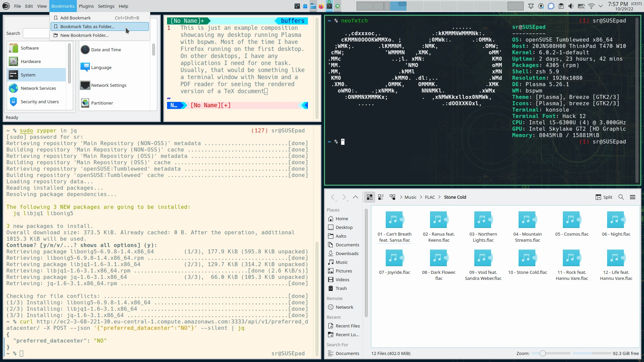Open Aalto in Places panel
644x362 pixels.
click(344, 236)
